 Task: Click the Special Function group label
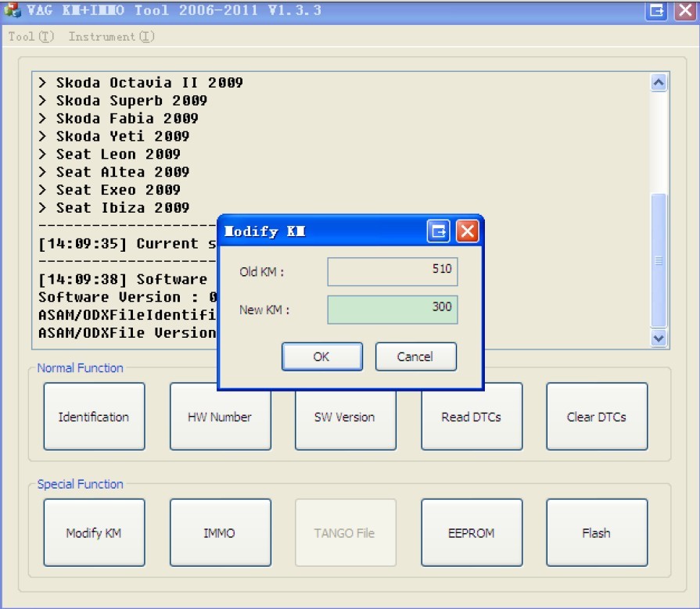(x=80, y=484)
